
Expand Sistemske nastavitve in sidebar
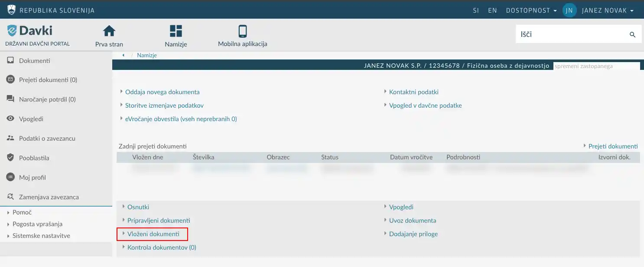(41, 236)
